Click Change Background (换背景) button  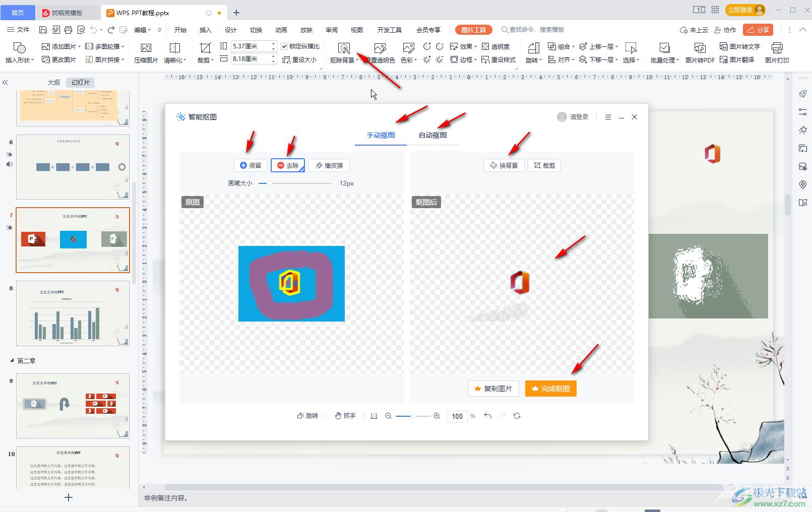[x=504, y=165]
